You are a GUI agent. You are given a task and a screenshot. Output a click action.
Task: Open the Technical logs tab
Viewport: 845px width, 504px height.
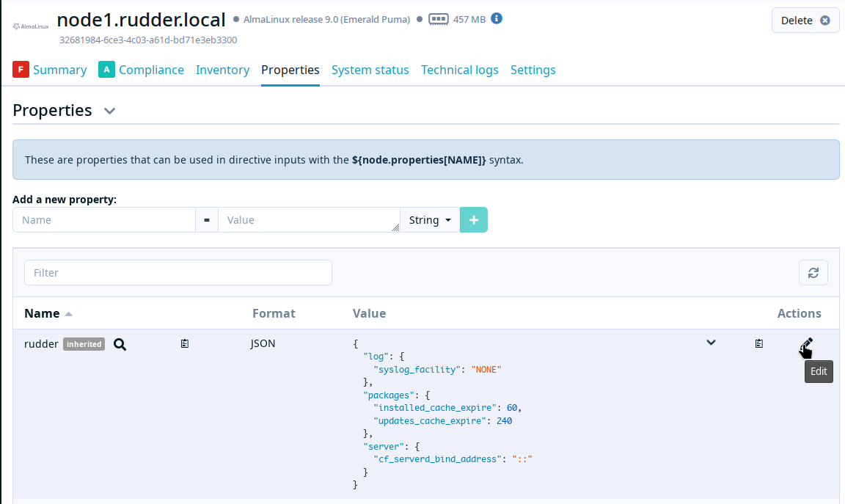coord(459,70)
